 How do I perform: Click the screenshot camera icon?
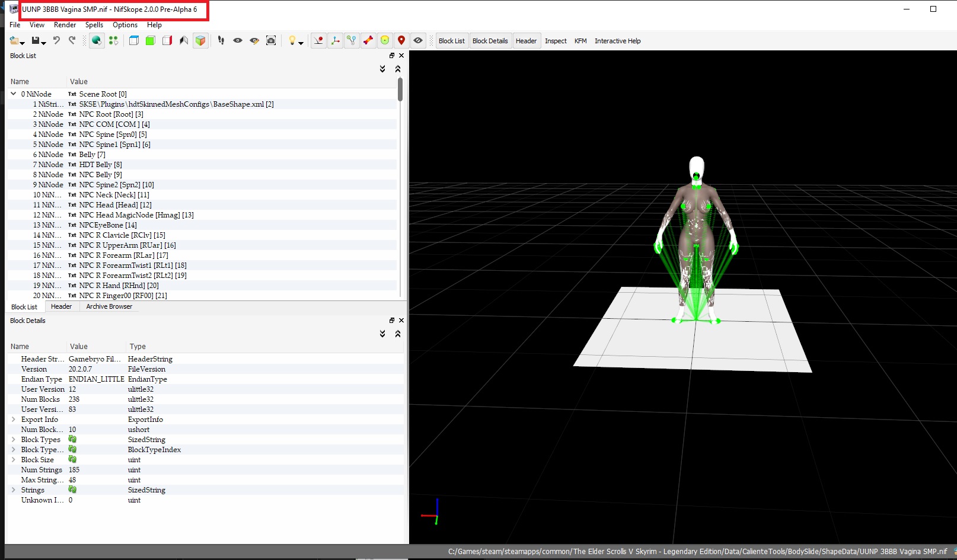click(x=271, y=40)
